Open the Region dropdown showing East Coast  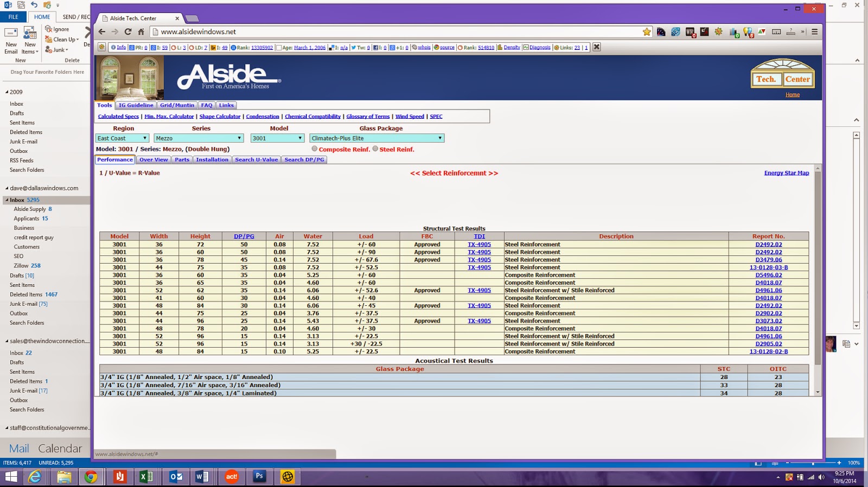coord(122,138)
